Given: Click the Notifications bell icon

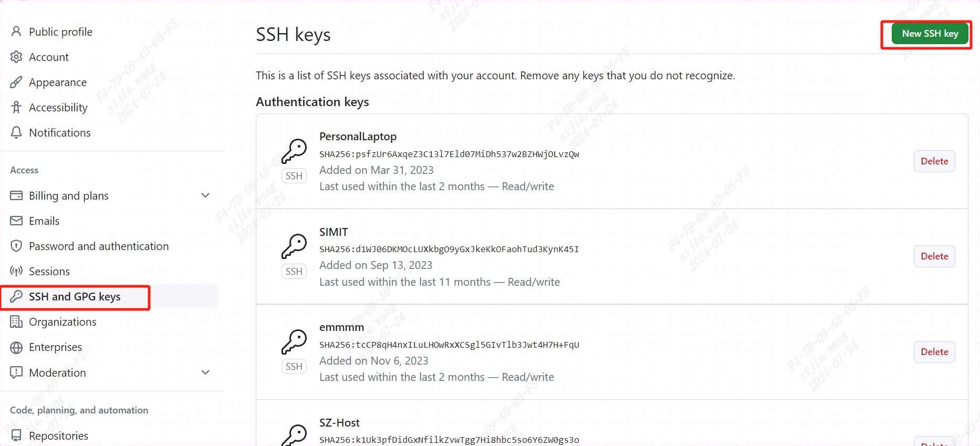Looking at the screenshot, I should point(16,133).
